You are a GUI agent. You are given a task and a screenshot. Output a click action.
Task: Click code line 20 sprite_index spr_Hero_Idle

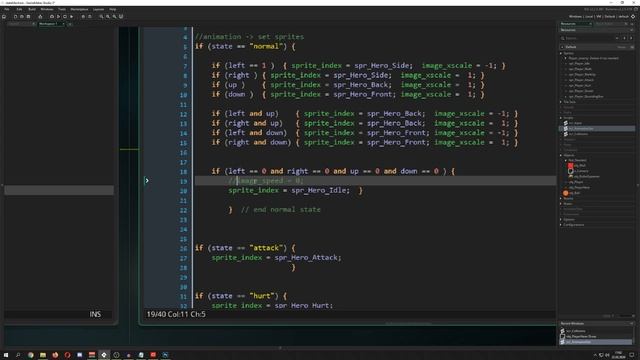(x=289, y=190)
